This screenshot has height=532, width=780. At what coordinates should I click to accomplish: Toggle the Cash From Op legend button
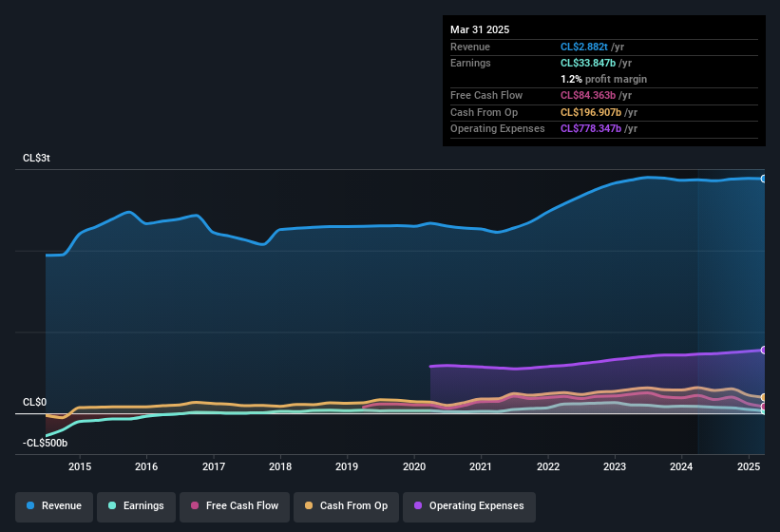tap(346, 506)
